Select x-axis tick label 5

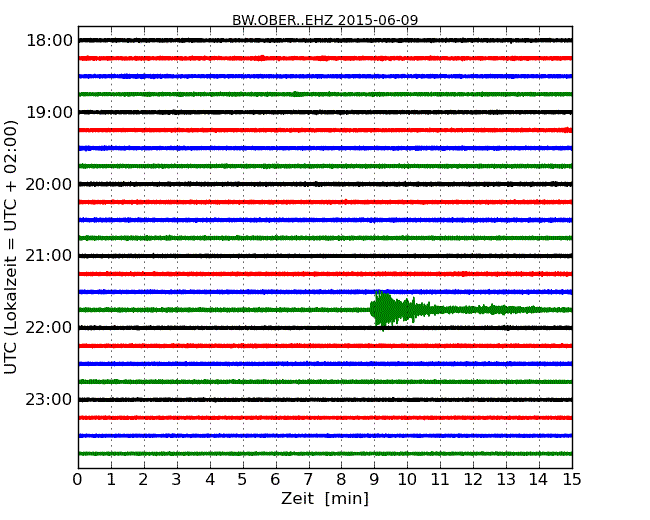click(243, 479)
